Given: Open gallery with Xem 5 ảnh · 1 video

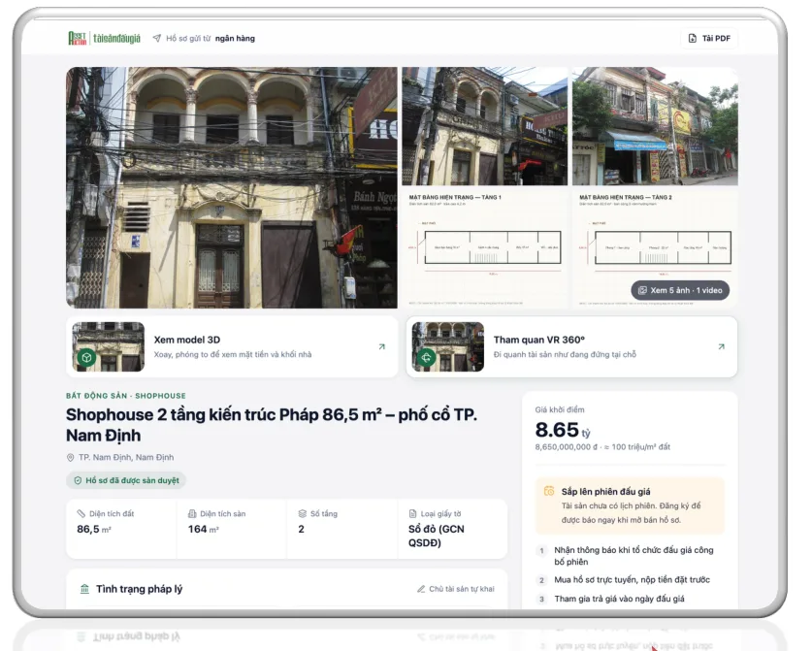Looking at the screenshot, I should (x=680, y=290).
